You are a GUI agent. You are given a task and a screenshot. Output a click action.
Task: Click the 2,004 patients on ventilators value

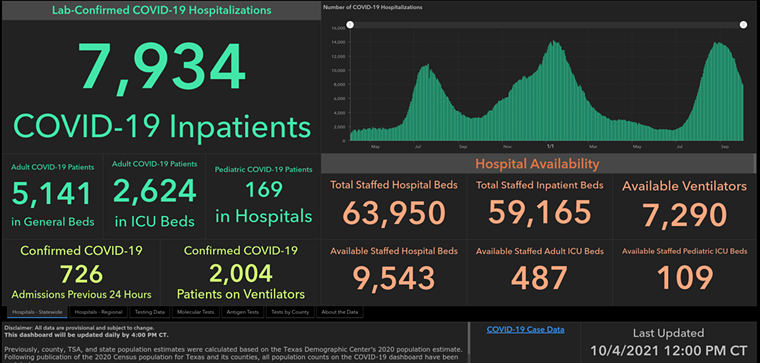tap(241, 274)
